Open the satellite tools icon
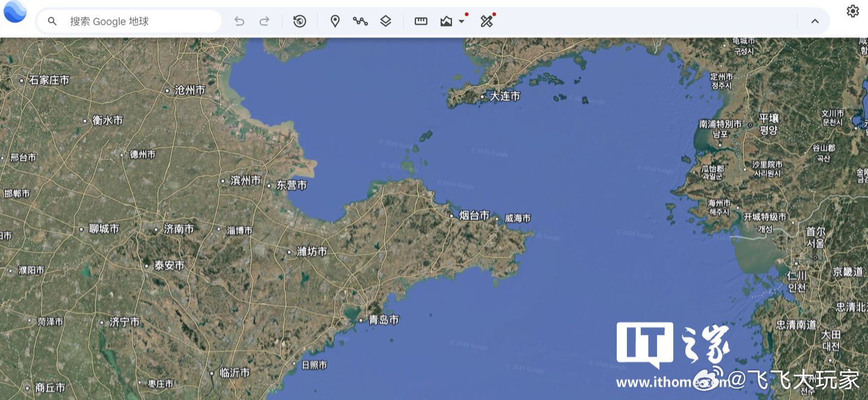 pyautogui.click(x=486, y=21)
